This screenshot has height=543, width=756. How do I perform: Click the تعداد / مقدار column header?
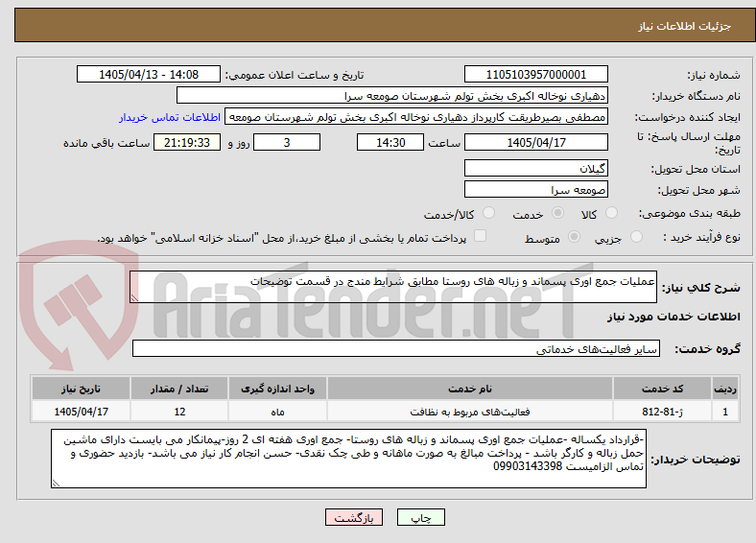179,389
